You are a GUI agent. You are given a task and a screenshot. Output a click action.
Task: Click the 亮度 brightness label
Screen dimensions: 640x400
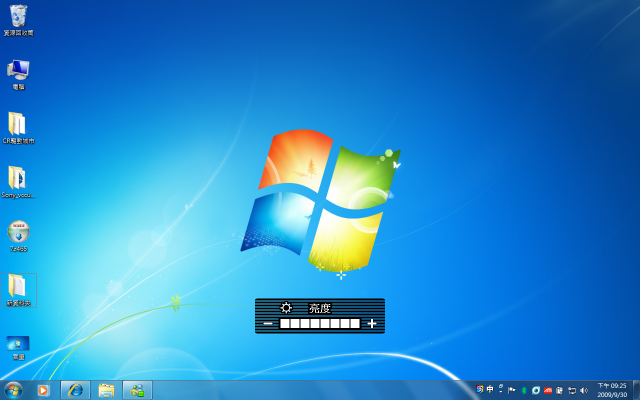[x=320, y=308]
